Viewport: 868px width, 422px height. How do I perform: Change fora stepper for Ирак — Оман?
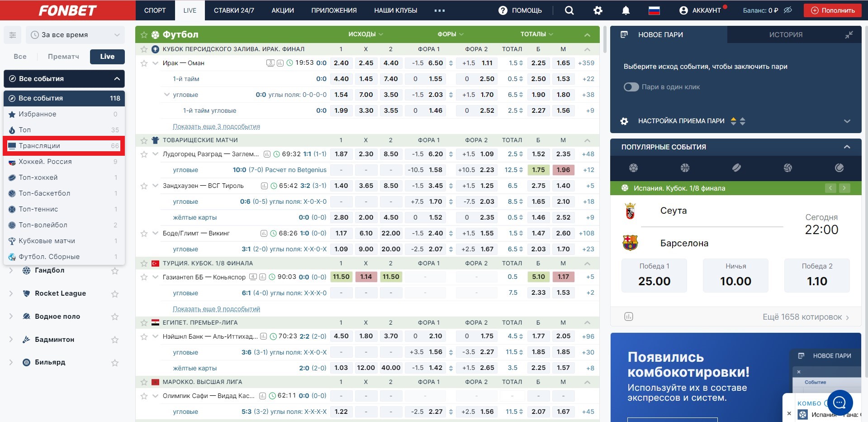pos(451,63)
